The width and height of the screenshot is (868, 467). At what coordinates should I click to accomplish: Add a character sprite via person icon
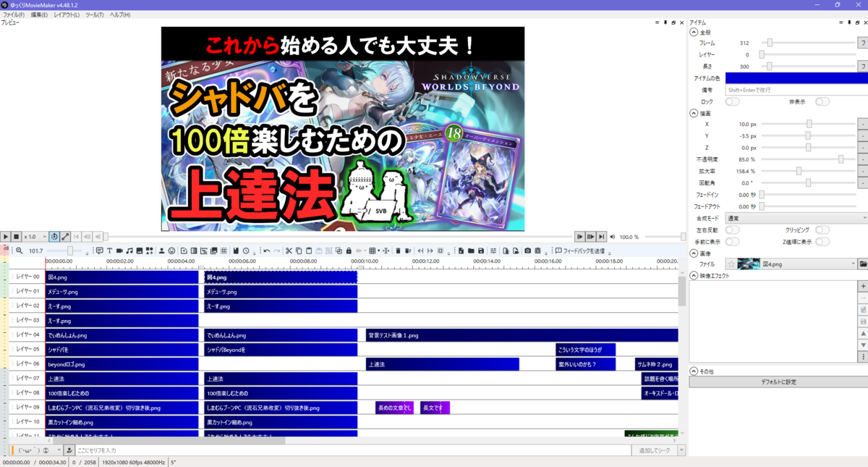coord(162,251)
